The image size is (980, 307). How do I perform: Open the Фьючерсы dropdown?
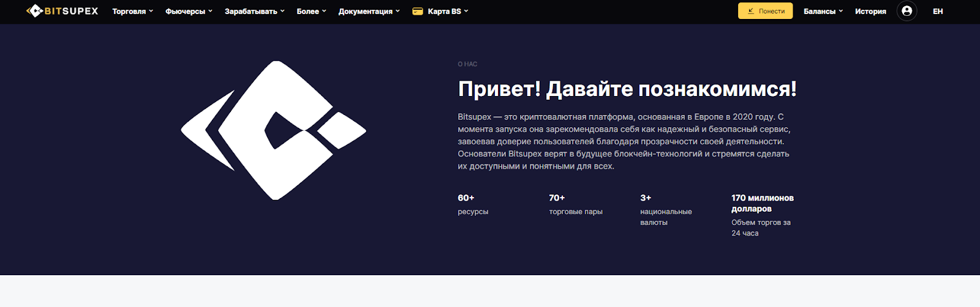pyautogui.click(x=189, y=11)
